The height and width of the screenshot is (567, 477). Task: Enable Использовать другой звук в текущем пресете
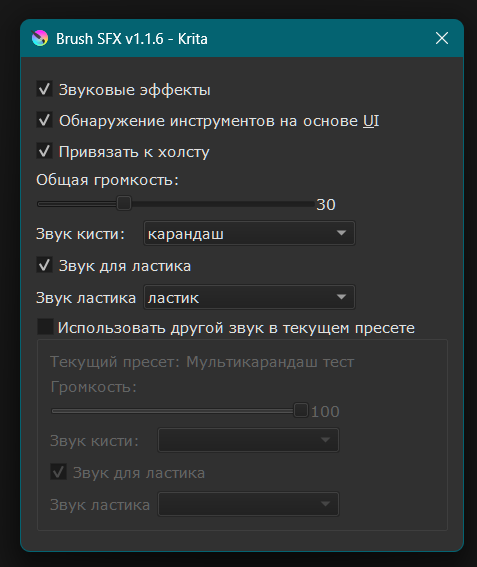45,327
